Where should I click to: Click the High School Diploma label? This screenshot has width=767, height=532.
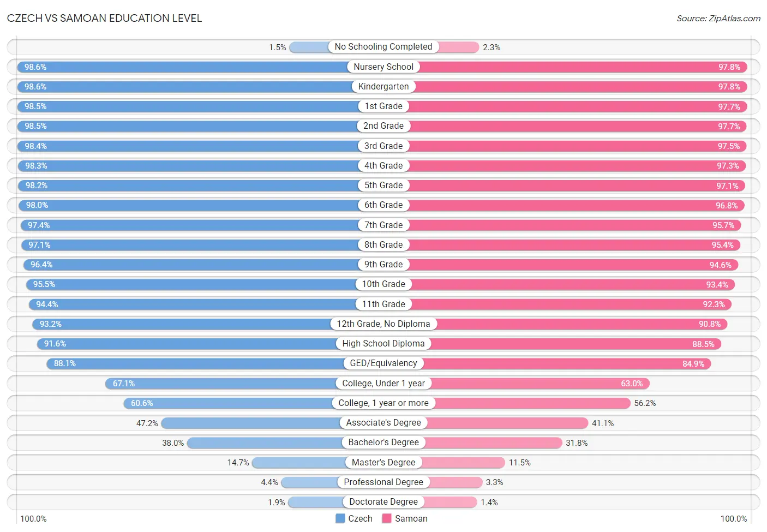(x=383, y=343)
